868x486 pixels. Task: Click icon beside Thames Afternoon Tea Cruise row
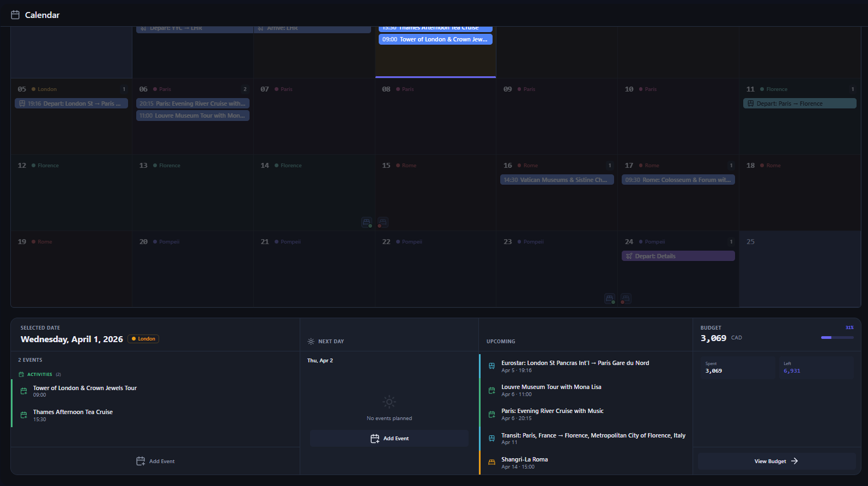(x=24, y=415)
